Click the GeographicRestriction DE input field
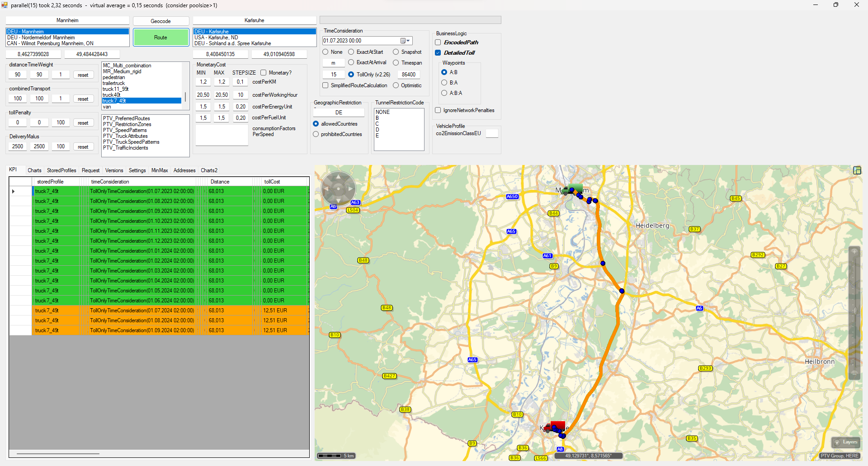Screen dimensions: 868x466 pos(339,113)
